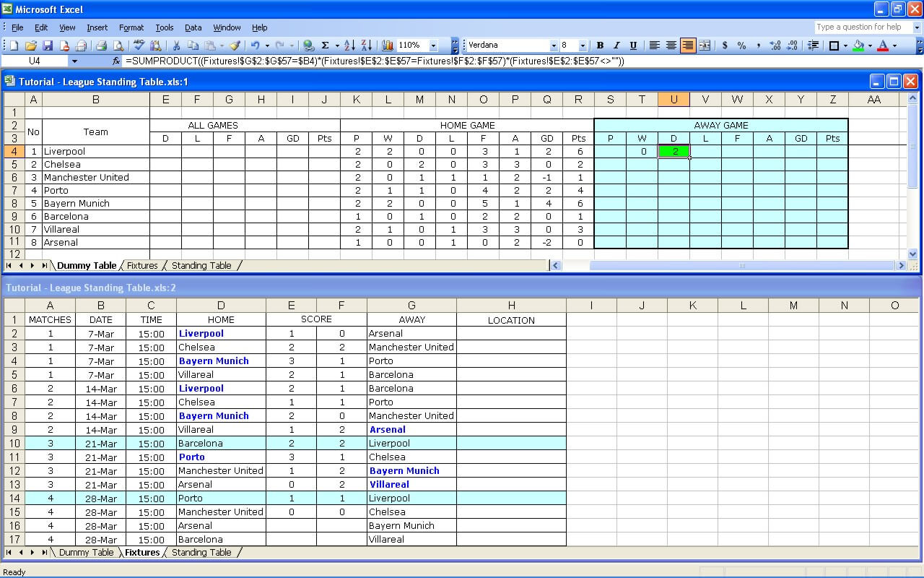Screen dimensions: 924x578
Task: Launch the Chart Wizard icon
Action: pyautogui.click(x=388, y=46)
